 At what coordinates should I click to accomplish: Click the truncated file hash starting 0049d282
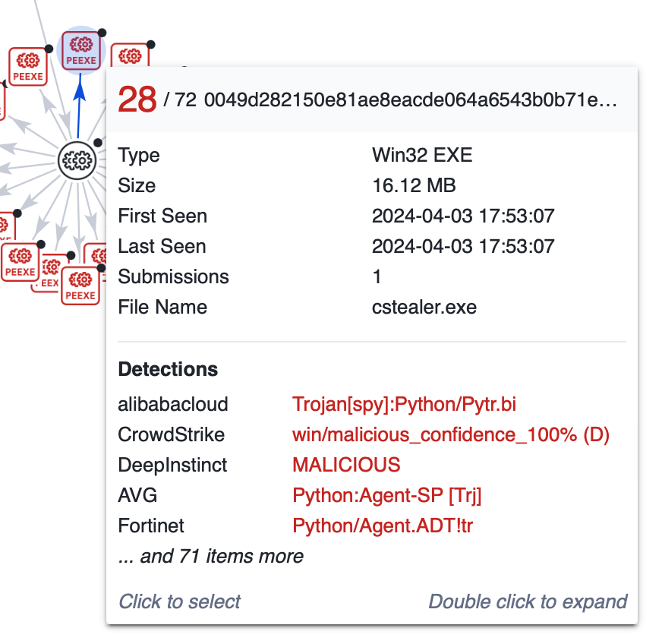coord(410,101)
